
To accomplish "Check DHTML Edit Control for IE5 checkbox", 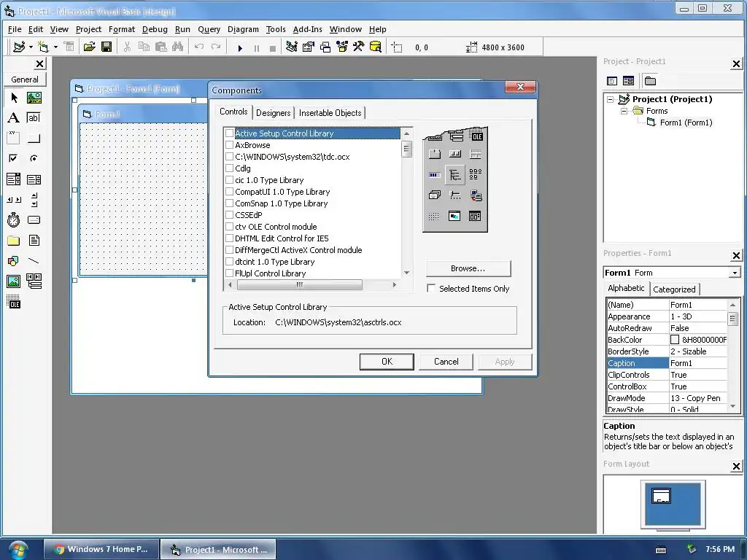I will point(229,238).
